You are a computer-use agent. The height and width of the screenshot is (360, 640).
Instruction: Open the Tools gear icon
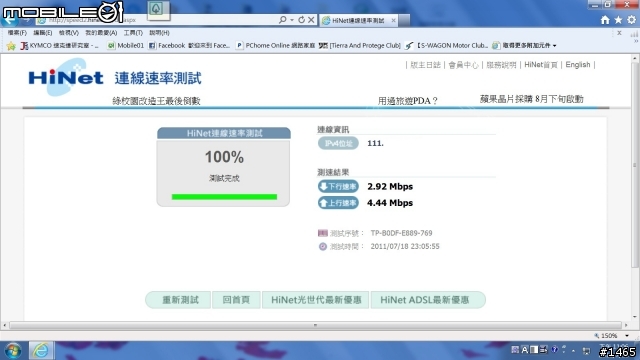pos(631,20)
